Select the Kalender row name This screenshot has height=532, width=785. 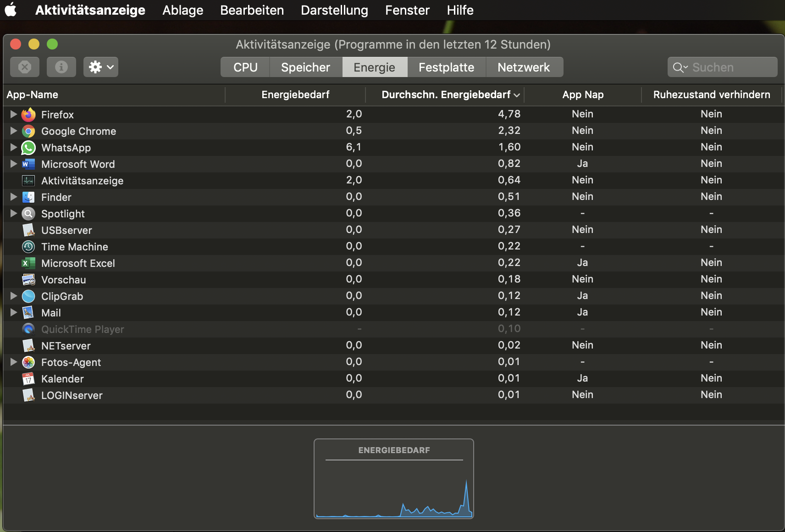click(x=62, y=379)
